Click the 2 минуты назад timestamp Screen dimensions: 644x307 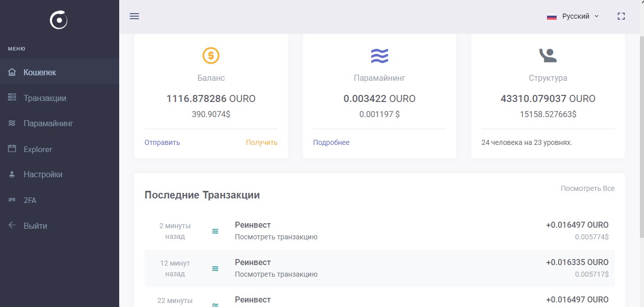tap(175, 231)
